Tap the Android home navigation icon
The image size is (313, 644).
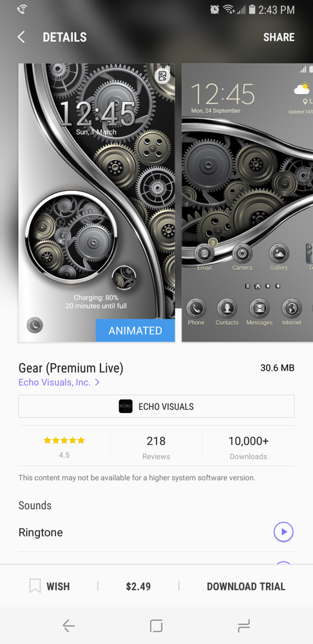[x=156, y=626]
